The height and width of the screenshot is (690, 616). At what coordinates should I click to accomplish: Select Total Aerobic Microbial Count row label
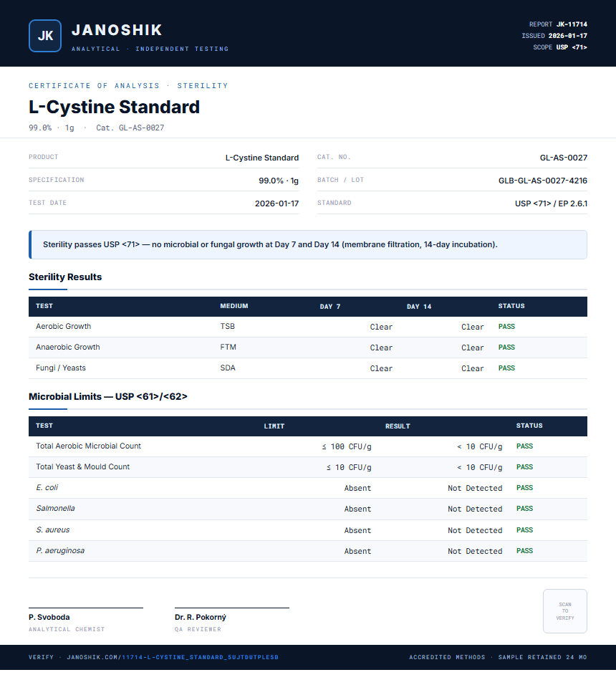coord(88,446)
